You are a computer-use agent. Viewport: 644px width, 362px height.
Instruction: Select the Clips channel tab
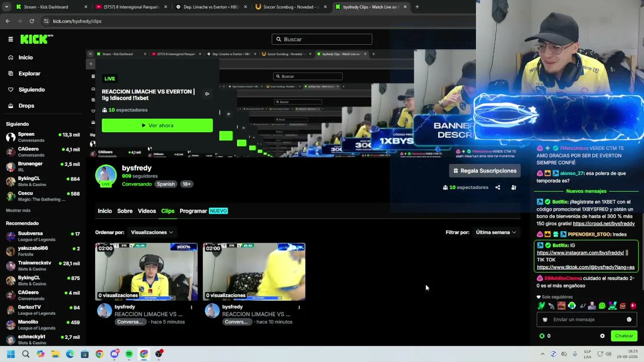click(168, 211)
